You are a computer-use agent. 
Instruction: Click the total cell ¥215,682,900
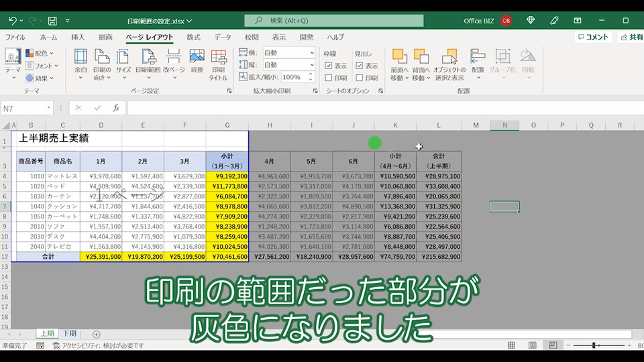pos(439,257)
